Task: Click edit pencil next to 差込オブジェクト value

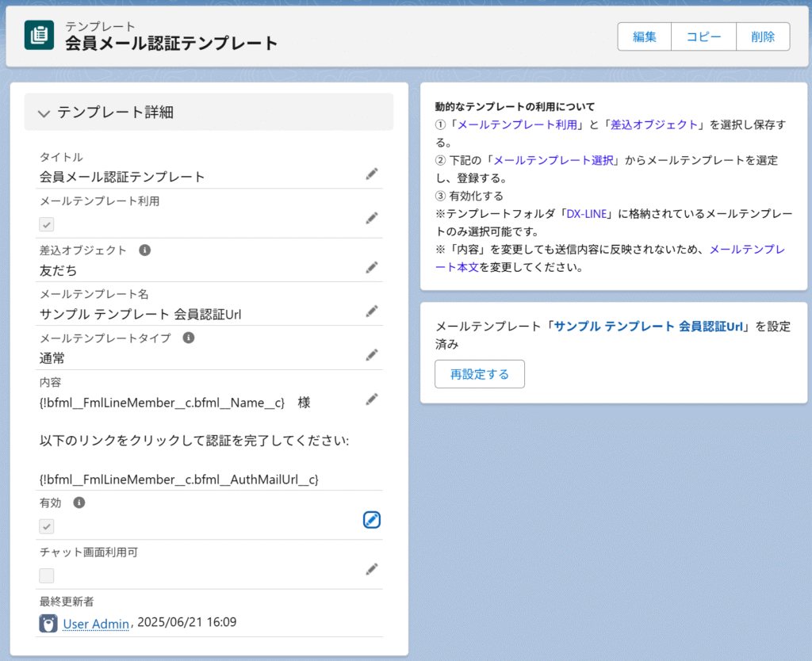Action: click(x=372, y=268)
